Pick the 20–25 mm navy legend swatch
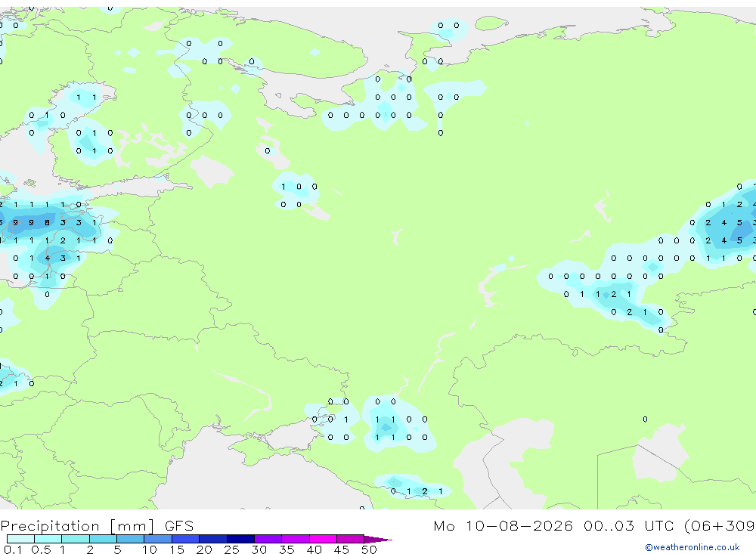 pyautogui.click(x=213, y=539)
